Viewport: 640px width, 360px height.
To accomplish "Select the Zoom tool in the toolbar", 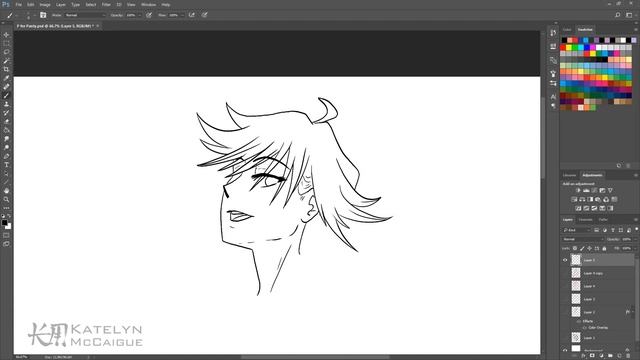I will (x=6, y=199).
